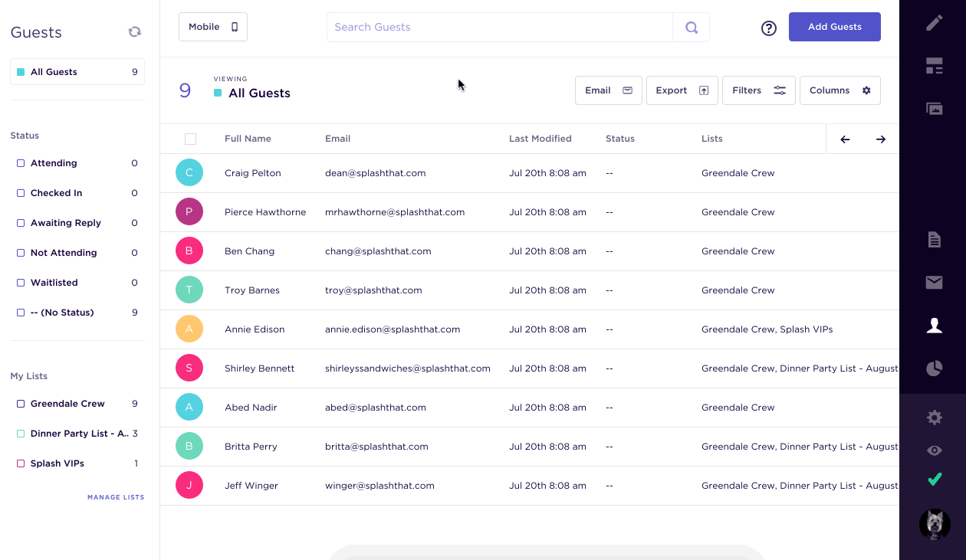Open Annie Edison's guest name
This screenshot has height=560, width=966.
click(255, 329)
